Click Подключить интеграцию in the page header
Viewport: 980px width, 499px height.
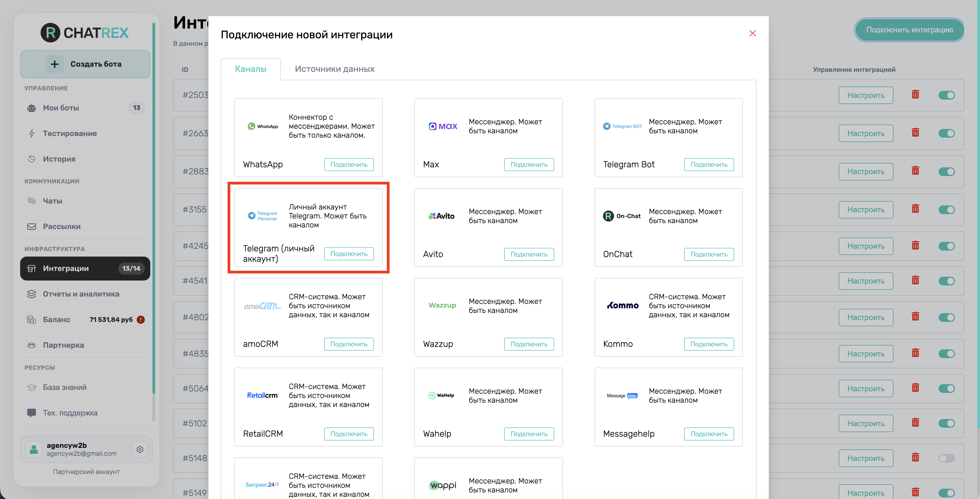click(909, 30)
